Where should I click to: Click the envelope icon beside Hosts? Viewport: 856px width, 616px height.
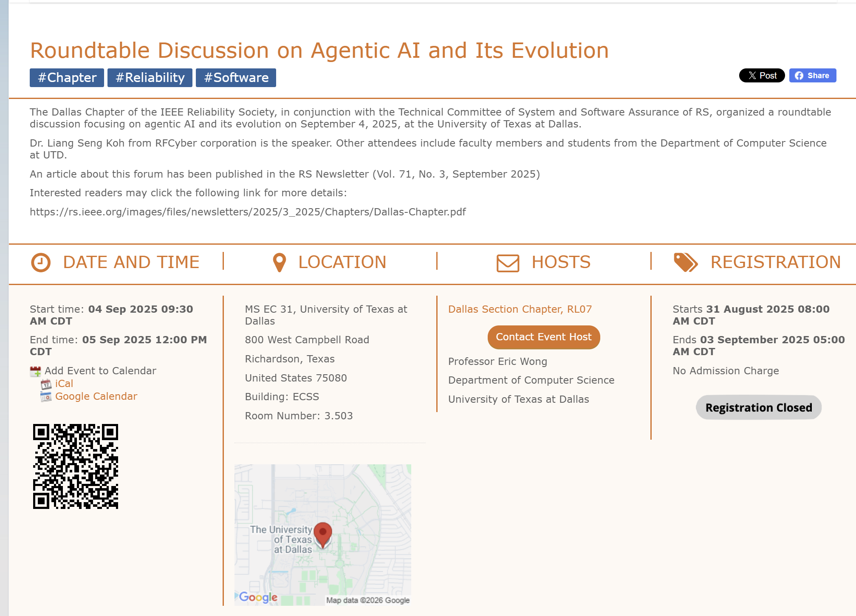508,263
